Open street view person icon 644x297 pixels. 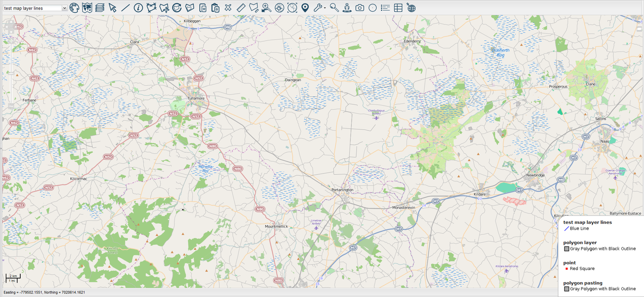click(347, 8)
